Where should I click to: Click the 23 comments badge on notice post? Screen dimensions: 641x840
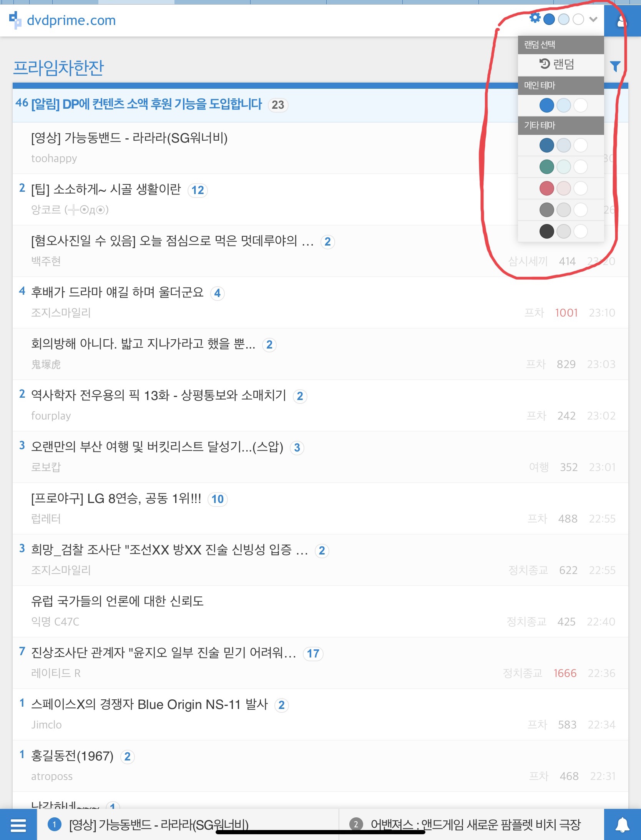(x=278, y=105)
